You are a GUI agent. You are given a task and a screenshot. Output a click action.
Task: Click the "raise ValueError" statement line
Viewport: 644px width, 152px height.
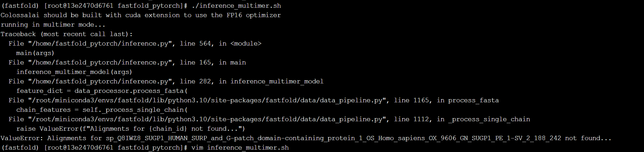131,129
